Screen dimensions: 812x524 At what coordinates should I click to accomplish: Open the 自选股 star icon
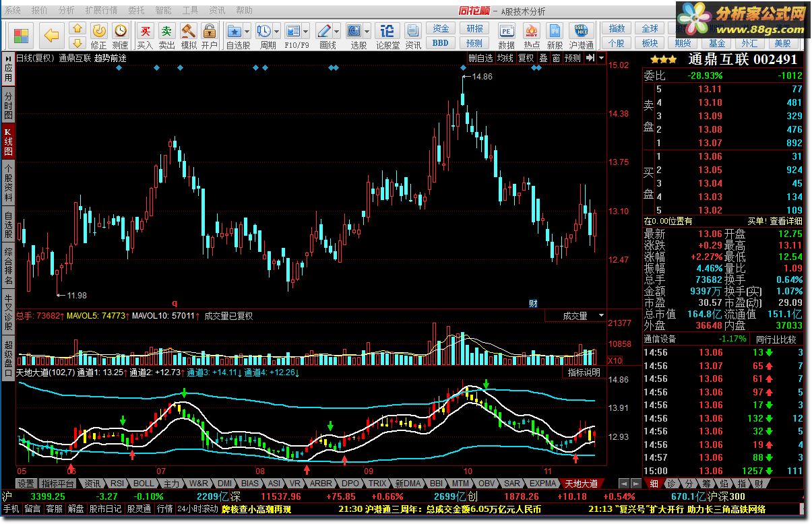click(x=235, y=32)
